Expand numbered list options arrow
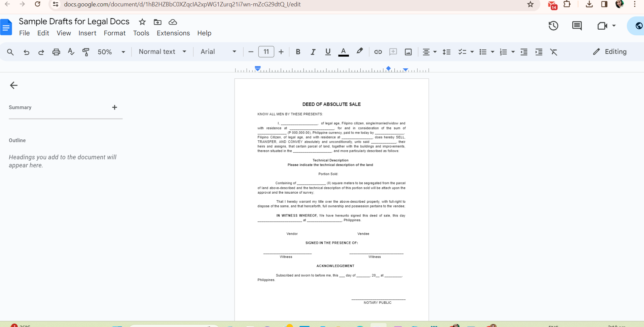Screen dimensions: 644x327 [513, 52]
